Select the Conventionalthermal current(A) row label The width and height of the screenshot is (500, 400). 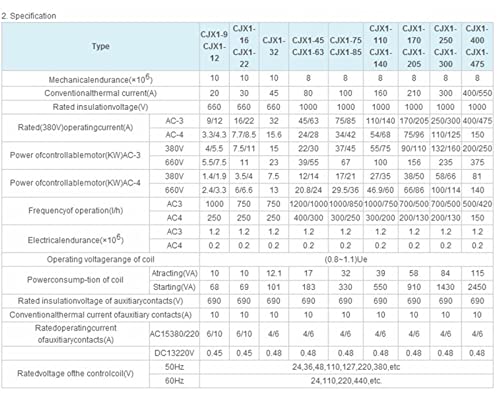(x=100, y=93)
